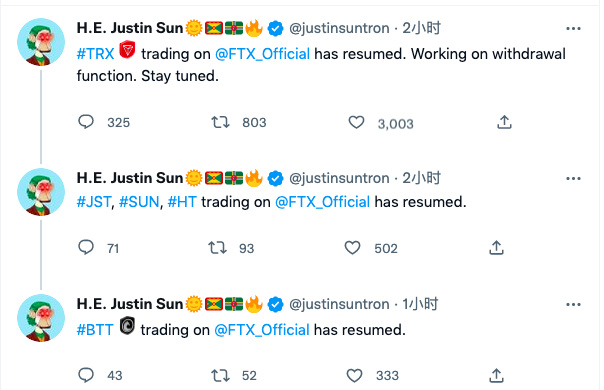Retweet the #BTT trading resumed tweet

point(220,375)
